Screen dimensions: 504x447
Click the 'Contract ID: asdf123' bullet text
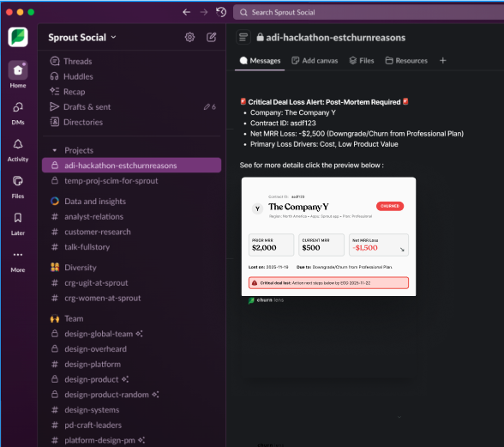283,124
